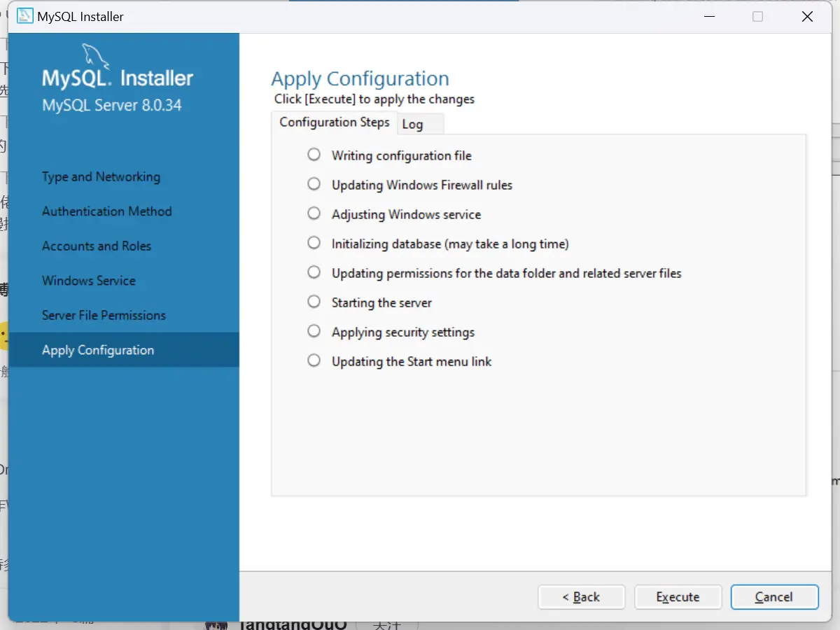
Task: Go to Windows Service step
Action: click(89, 281)
